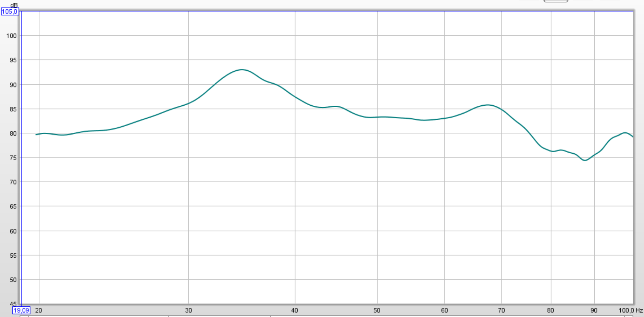This screenshot has width=644, height=317.
Task: Click the 60 Hz frequency axis label
Action: pyautogui.click(x=444, y=310)
